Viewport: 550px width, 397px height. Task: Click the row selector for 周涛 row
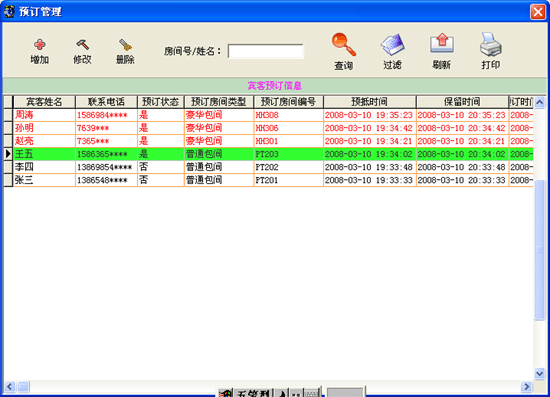(8, 115)
